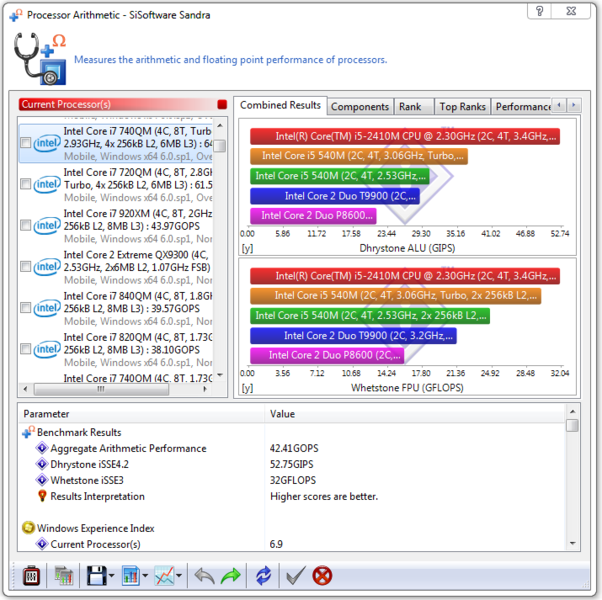This screenshot has height=600, width=602.
Task: Open the options icon in bottom toolbar
Action: [31, 576]
